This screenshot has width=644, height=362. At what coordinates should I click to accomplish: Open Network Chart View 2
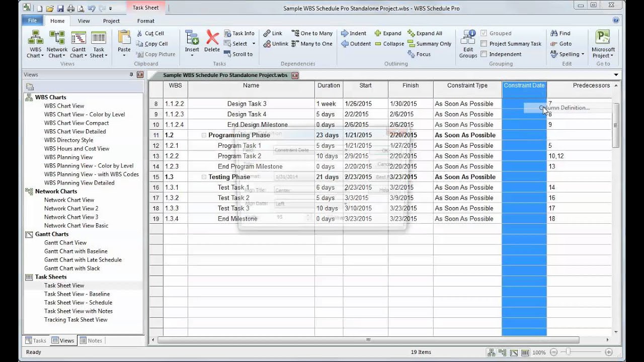click(x=71, y=209)
